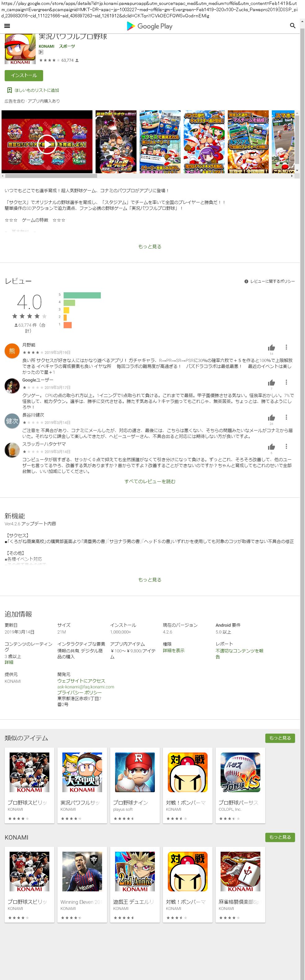This screenshot has width=305, height=980.
Task: Open KONAMI developer link under title
Action: [x=47, y=46]
